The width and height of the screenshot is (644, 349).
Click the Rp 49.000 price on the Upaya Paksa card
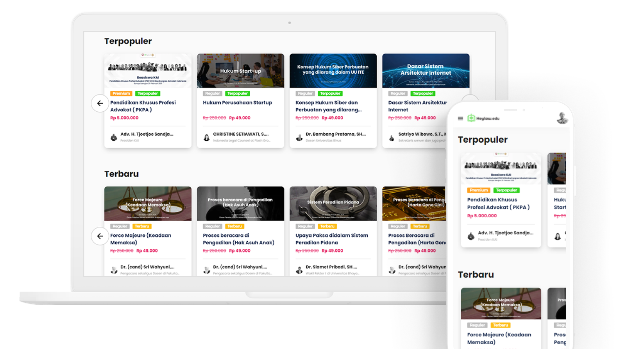click(332, 251)
